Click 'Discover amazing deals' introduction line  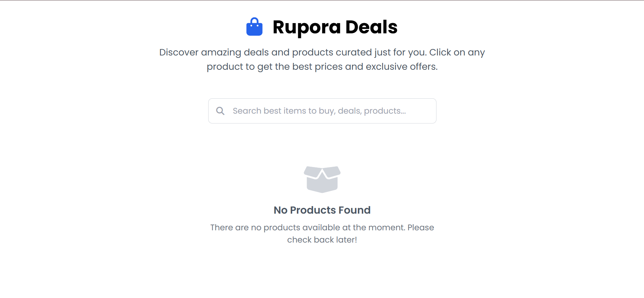coord(322,52)
